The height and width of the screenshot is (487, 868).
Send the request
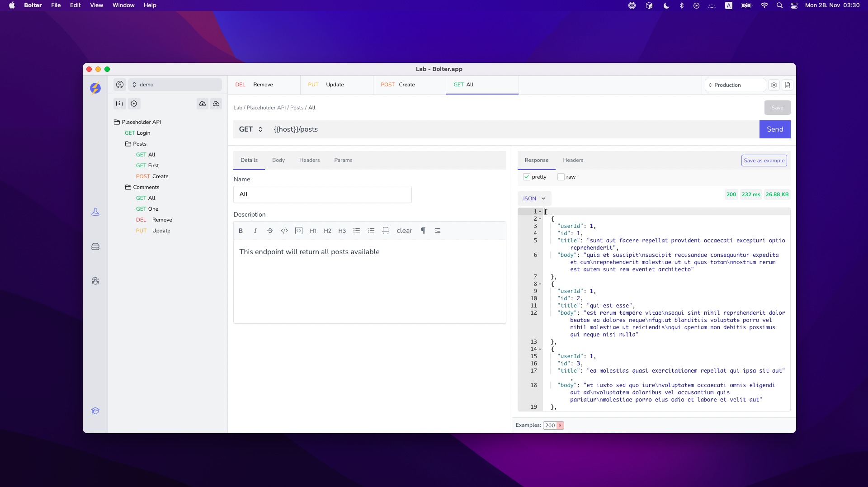(x=775, y=129)
